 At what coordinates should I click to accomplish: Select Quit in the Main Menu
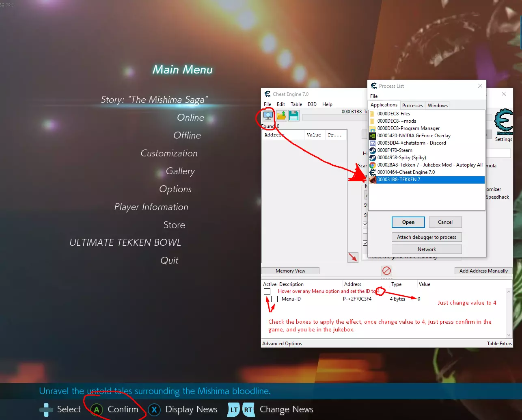point(169,261)
